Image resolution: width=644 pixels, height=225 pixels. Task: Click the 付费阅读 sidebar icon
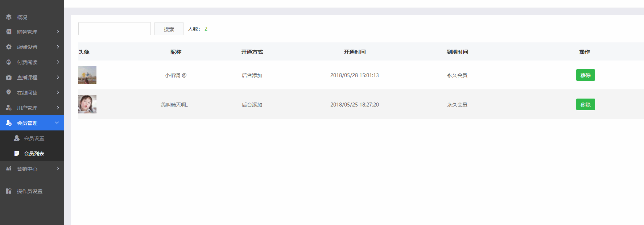tap(9, 62)
